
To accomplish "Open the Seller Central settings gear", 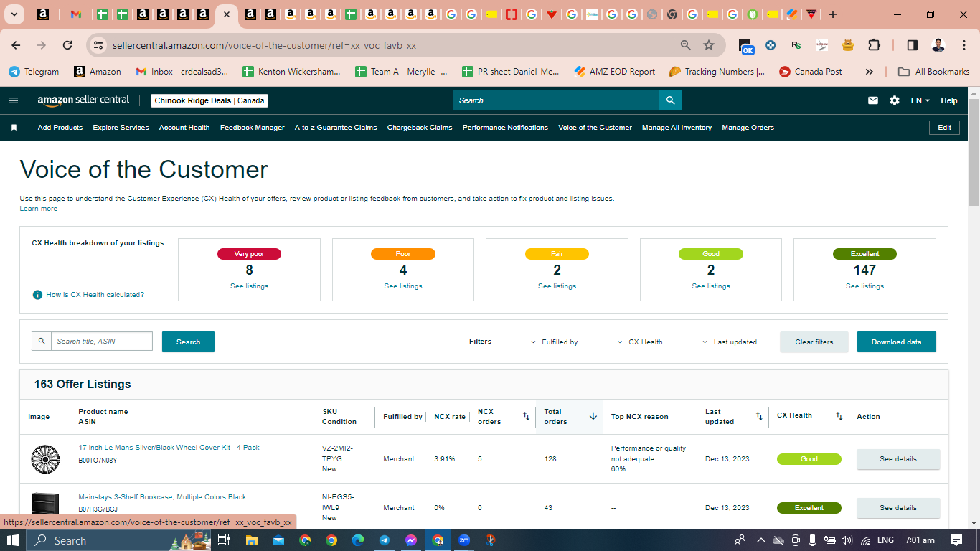I will pos(895,100).
